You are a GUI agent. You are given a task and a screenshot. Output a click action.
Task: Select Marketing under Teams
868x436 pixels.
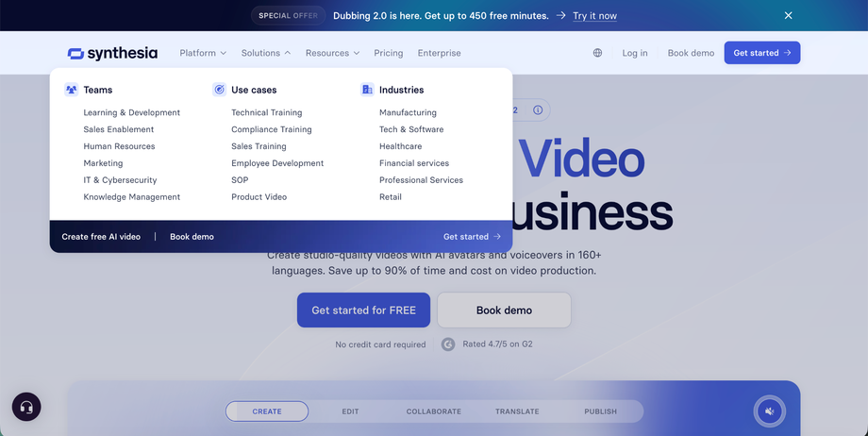click(103, 163)
